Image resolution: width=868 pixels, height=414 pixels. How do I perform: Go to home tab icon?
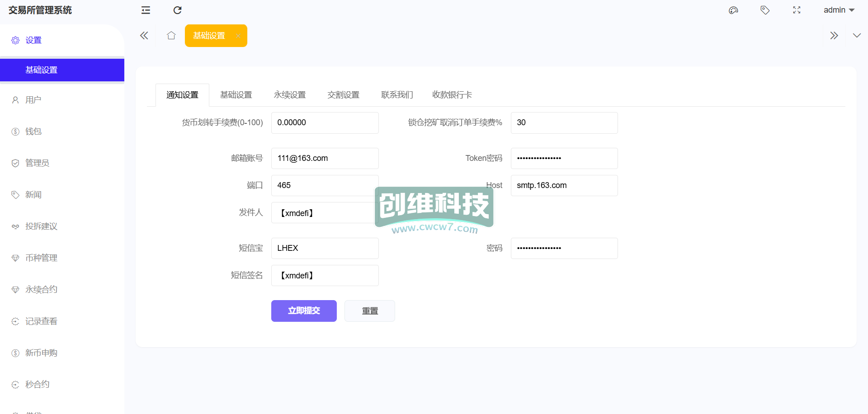pos(171,36)
